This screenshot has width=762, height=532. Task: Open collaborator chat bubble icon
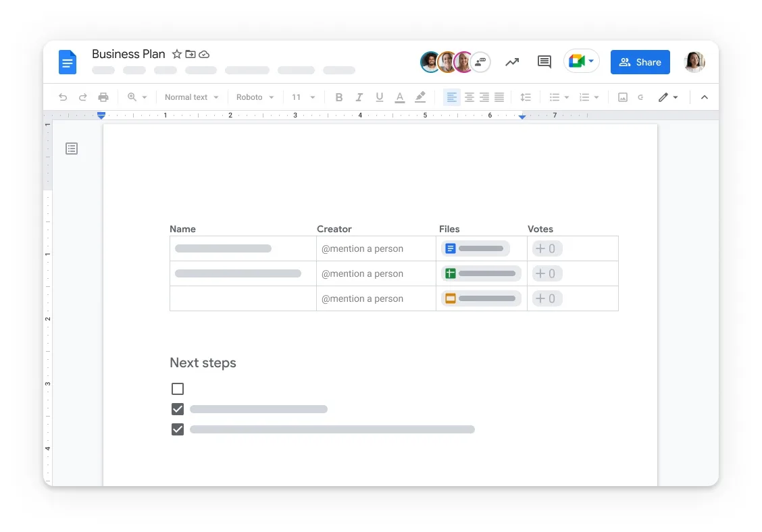click(480, 62)
